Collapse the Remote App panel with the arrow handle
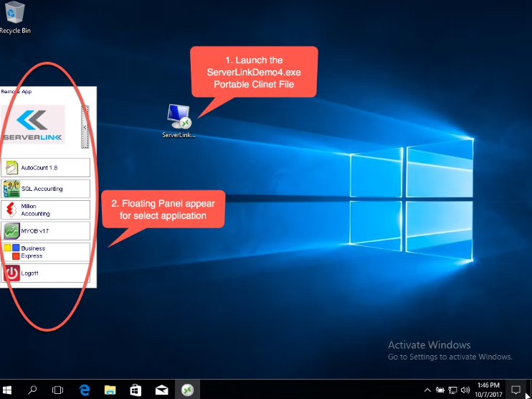The width and height of the screenshot is (532, 399). coord(85,127)
